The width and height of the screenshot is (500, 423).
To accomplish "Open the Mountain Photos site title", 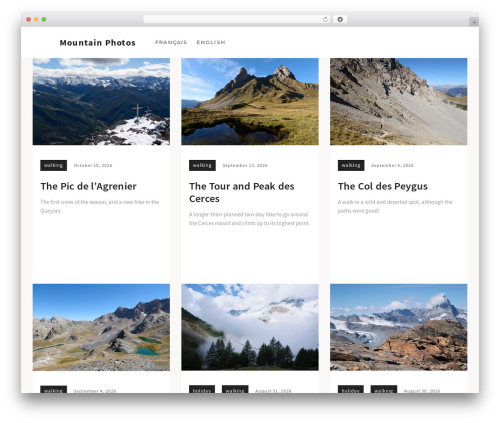I will pos(97,43).
